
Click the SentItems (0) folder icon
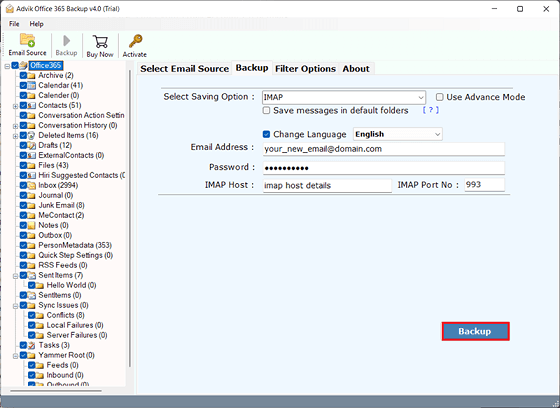tap(31, 295)
